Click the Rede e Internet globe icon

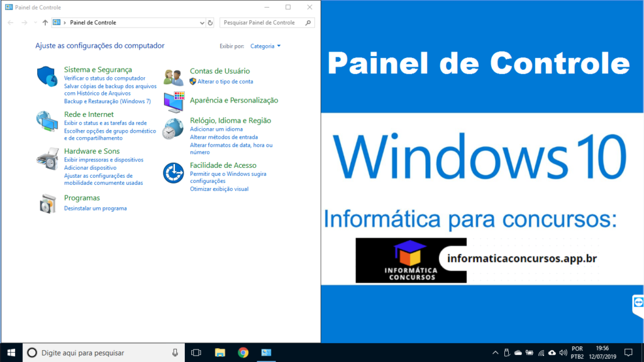47,121
